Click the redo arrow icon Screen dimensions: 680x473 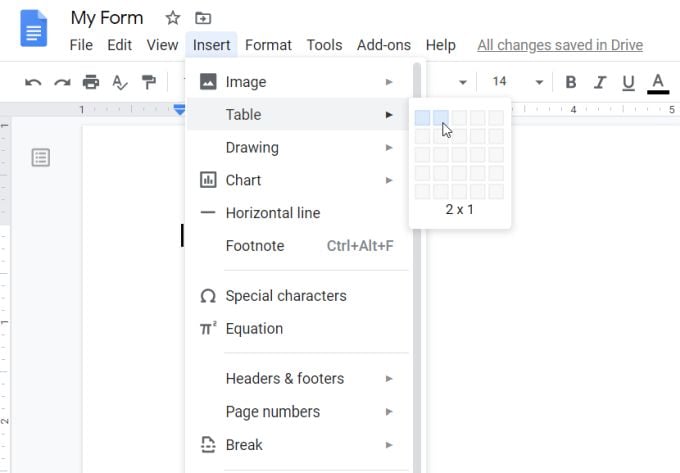62,82
